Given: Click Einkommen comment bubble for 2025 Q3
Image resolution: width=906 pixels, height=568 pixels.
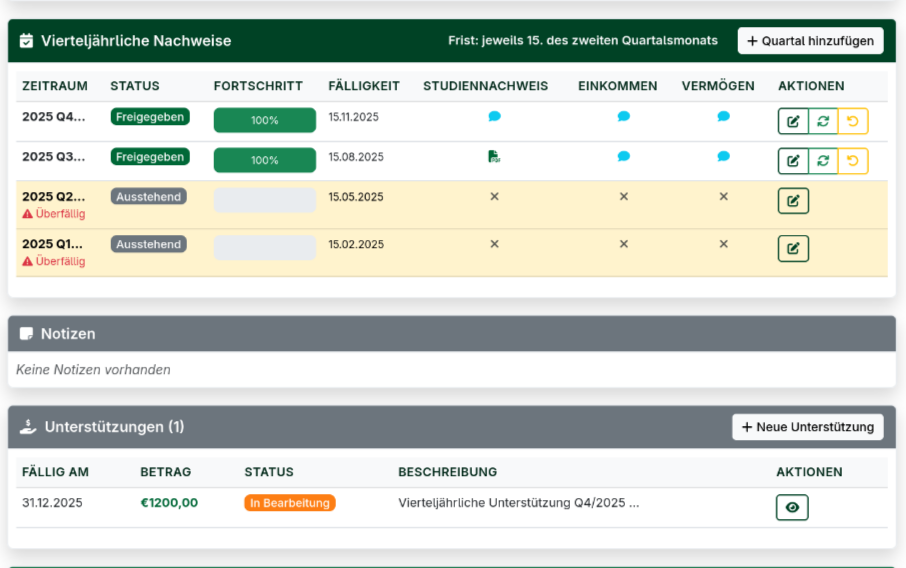Looking at the screenshot, I should tap(624, 156).
